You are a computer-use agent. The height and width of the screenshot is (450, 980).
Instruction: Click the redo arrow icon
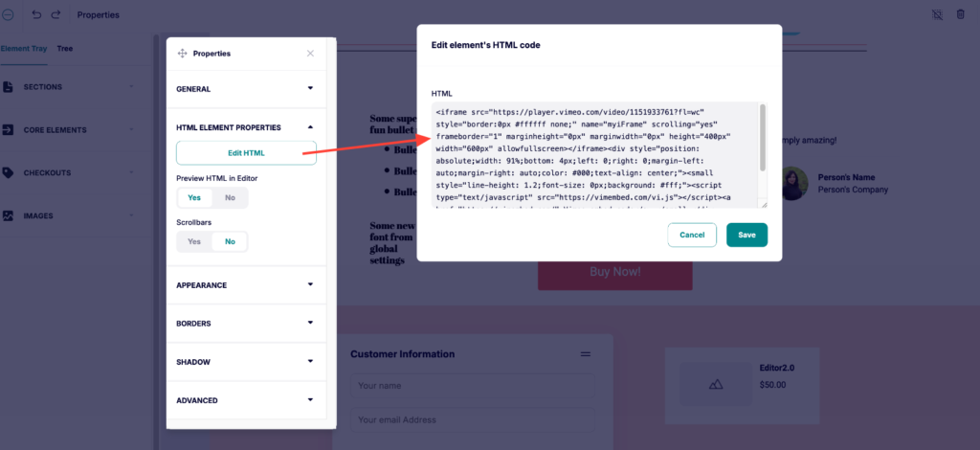point(56,14)
